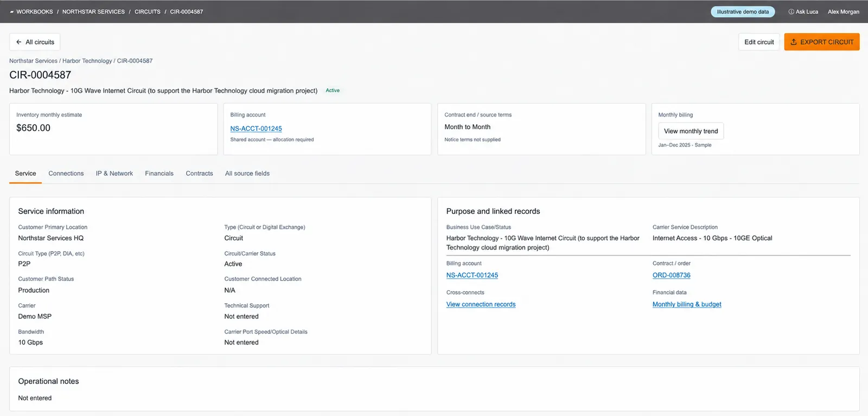This screenshot has height=416, width=868.
Task: Click the Northstar Services HQ location value
Action: tap(51, 238)
